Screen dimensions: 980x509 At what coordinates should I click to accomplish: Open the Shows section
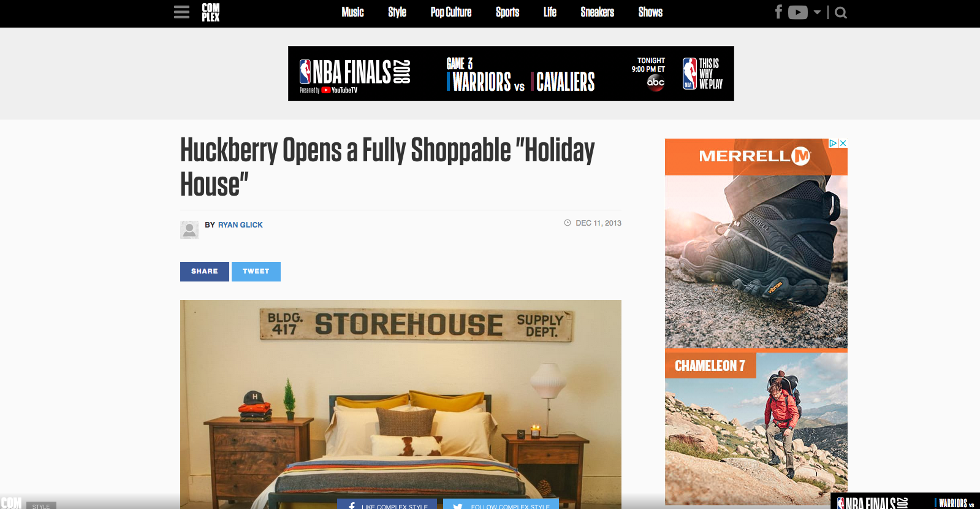click(650, 12)
